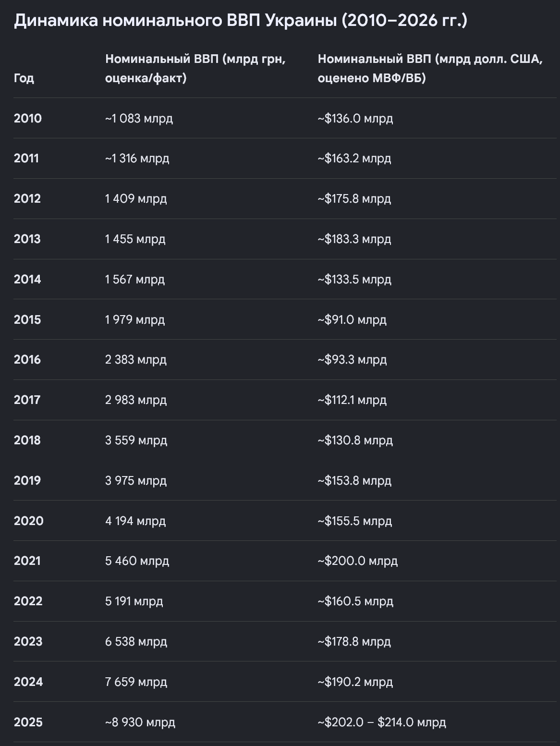This screenshot has width=560, height=746.
Task: Select the '1 567 млрд' hryvnia value
Action: coord(135,280)
